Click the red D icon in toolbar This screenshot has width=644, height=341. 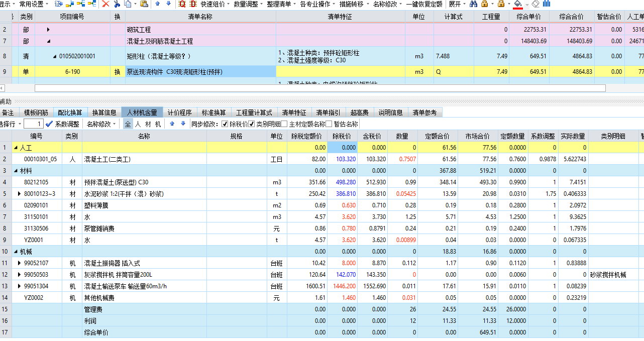point(193,4)
